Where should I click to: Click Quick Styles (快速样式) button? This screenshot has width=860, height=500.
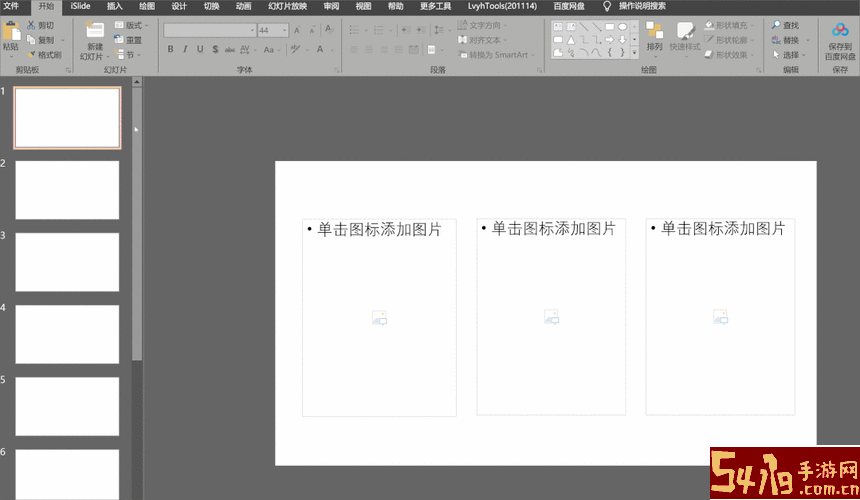click(685, 37)
